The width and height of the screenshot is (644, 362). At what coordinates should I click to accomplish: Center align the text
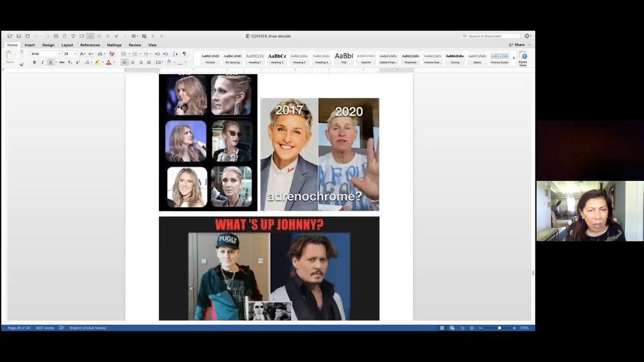coord(133,62)
